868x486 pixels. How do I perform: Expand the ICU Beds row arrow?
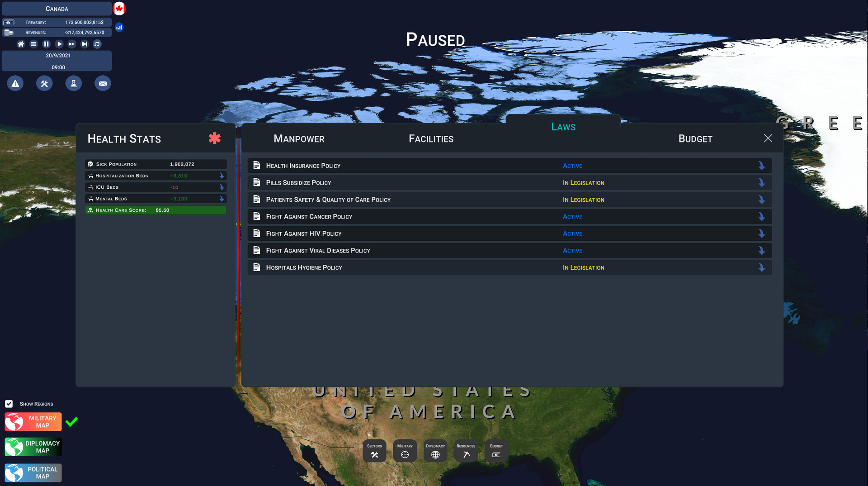pos(222,187)
